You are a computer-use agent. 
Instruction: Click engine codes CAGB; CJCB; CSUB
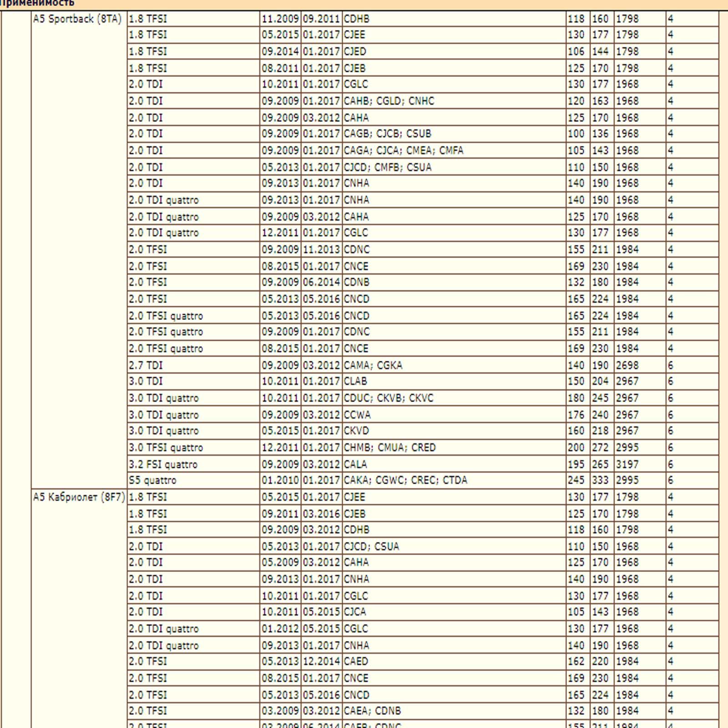point(387,134)
